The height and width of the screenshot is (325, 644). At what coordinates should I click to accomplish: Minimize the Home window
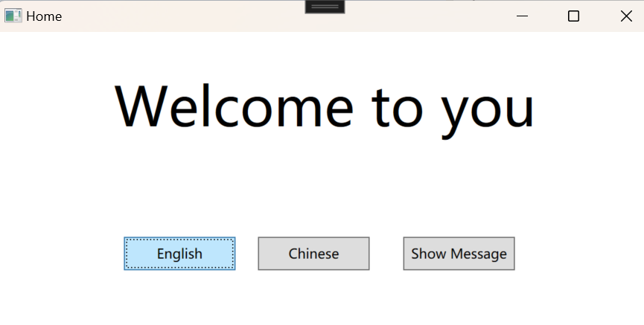(x=522, y=16)
